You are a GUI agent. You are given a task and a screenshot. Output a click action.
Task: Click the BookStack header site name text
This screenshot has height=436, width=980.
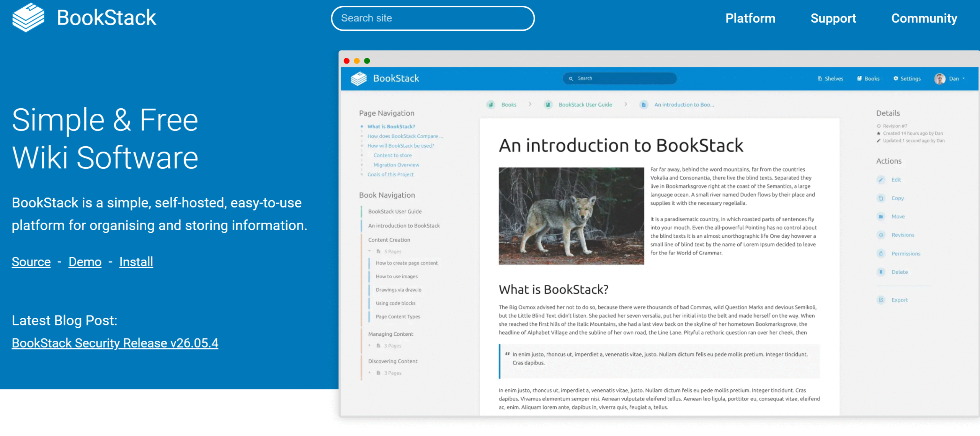click(x=106, y=18)
